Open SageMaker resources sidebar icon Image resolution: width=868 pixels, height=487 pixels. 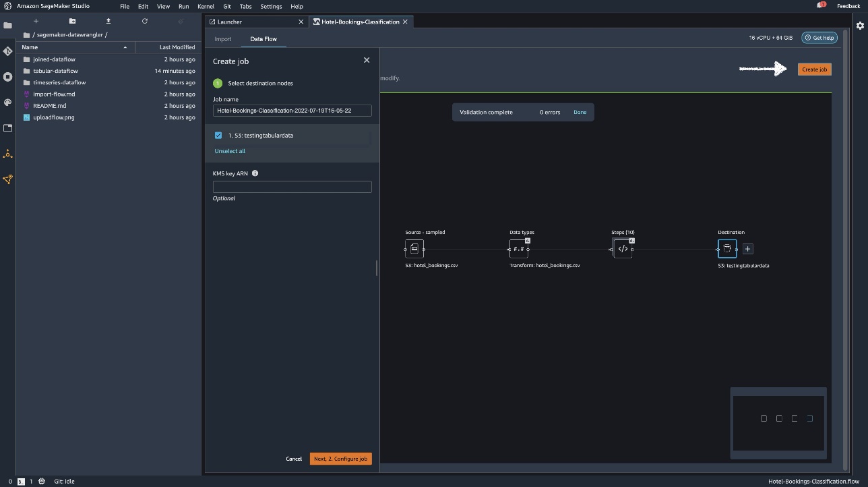[x=7, y=154]
